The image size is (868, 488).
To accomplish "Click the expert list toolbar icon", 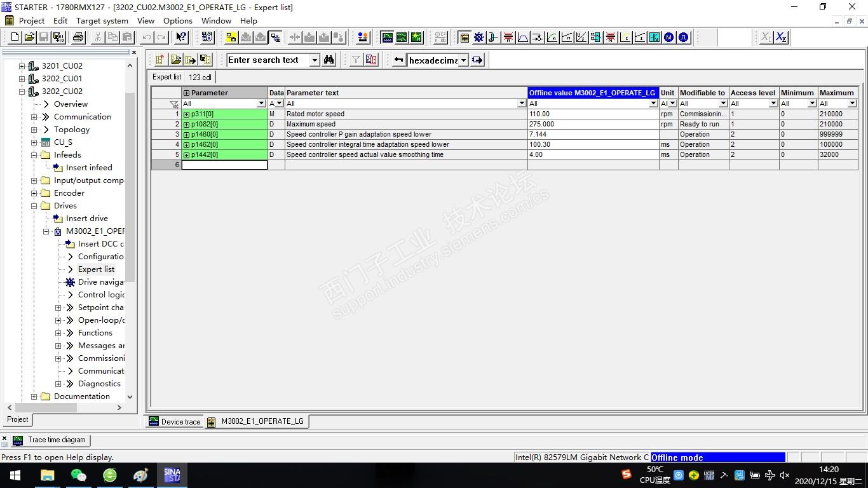I will coord(465,37).
